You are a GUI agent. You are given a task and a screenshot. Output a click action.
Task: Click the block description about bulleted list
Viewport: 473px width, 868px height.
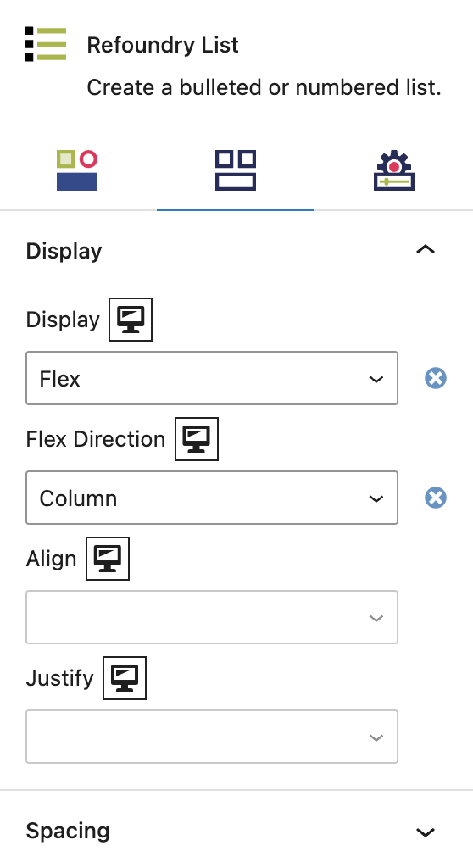[x=264, y=87]
